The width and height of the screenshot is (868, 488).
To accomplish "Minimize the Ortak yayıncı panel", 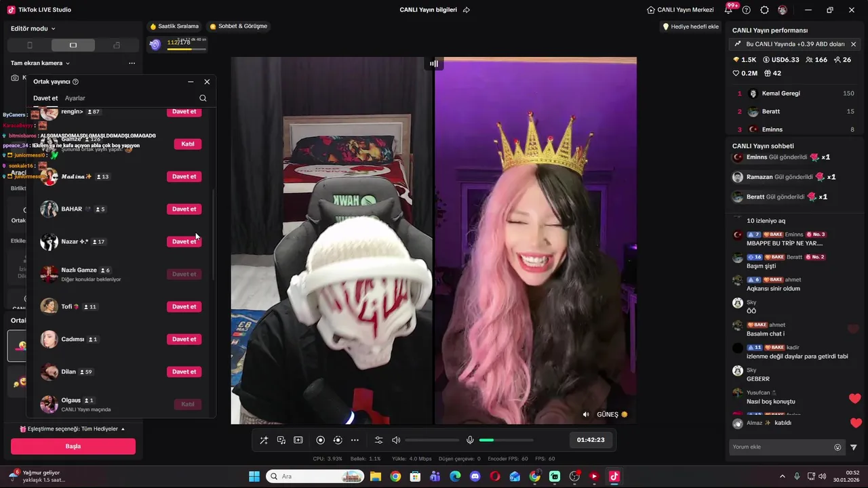I will pyautogui.click(x=191, y=81).
